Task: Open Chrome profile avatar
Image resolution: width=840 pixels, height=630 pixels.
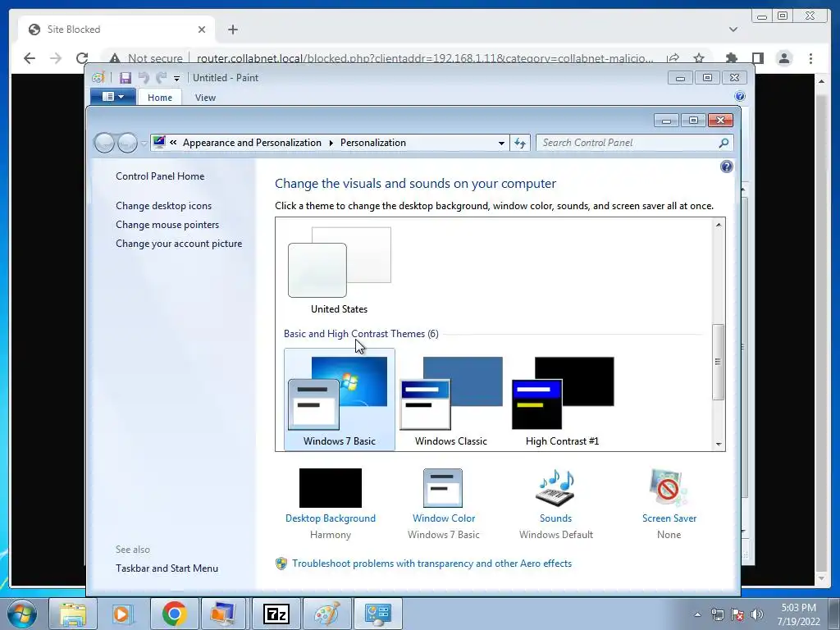Action: click(784, 58)
